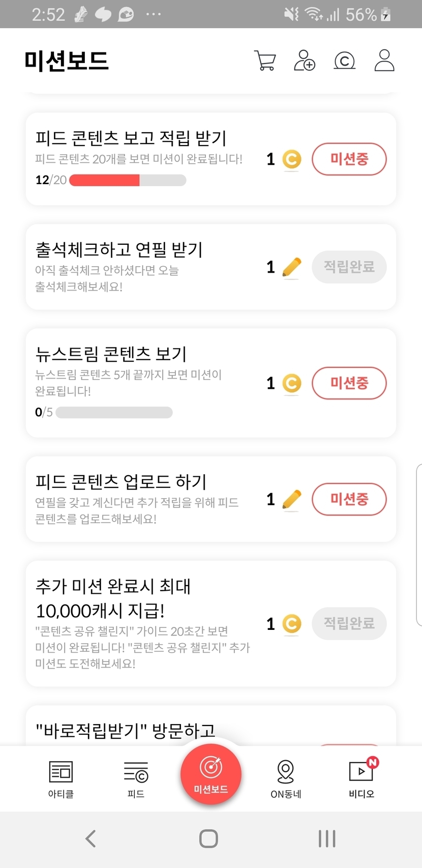This screenshot has width=422, height=868.
Task: Tap the pencil icon for 출석체크하고 연필 받기
Action: point(291,267)
